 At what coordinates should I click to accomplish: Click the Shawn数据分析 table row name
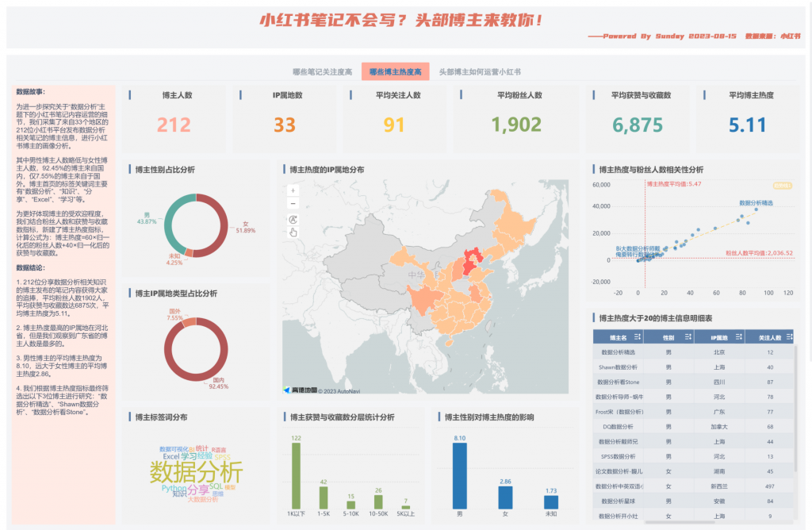[x=618, y=367]
